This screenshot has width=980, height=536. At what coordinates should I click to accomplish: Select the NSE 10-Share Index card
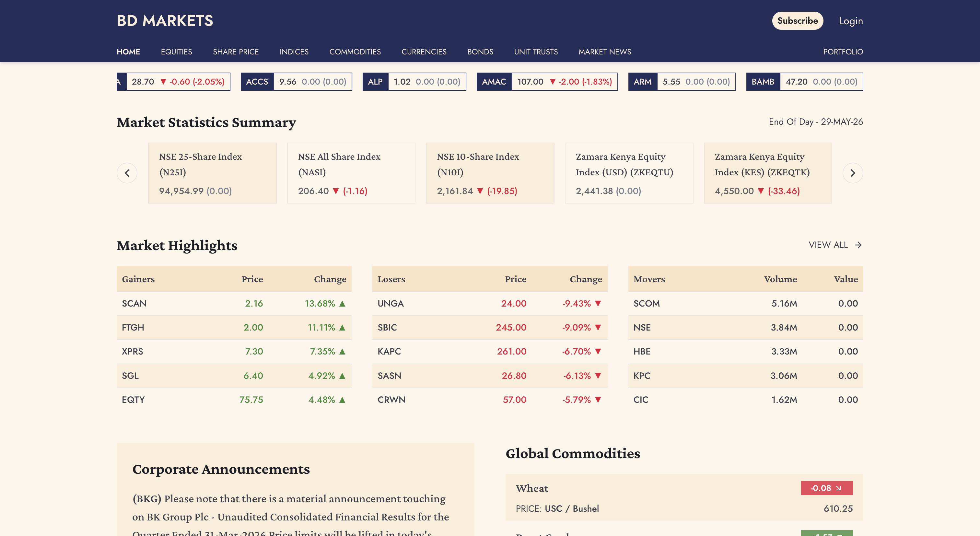coord(490,173)
